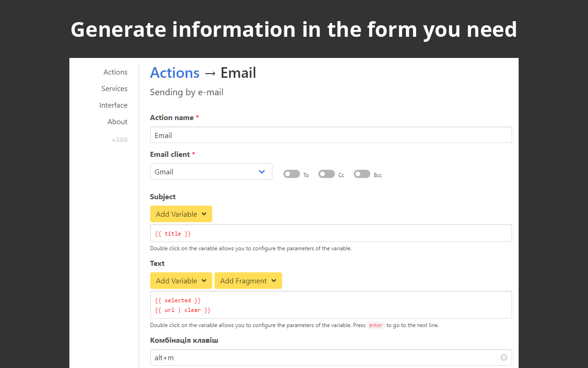Screen dimensions: 588x368
Task: Expand Add Variable dropdown under Subject
Action: 181,214
